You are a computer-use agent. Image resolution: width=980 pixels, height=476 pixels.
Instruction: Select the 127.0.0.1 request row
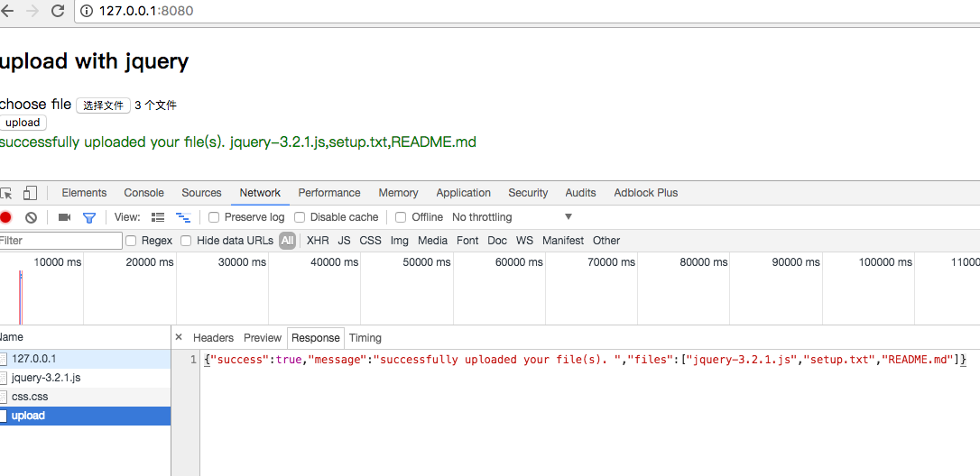85,359
